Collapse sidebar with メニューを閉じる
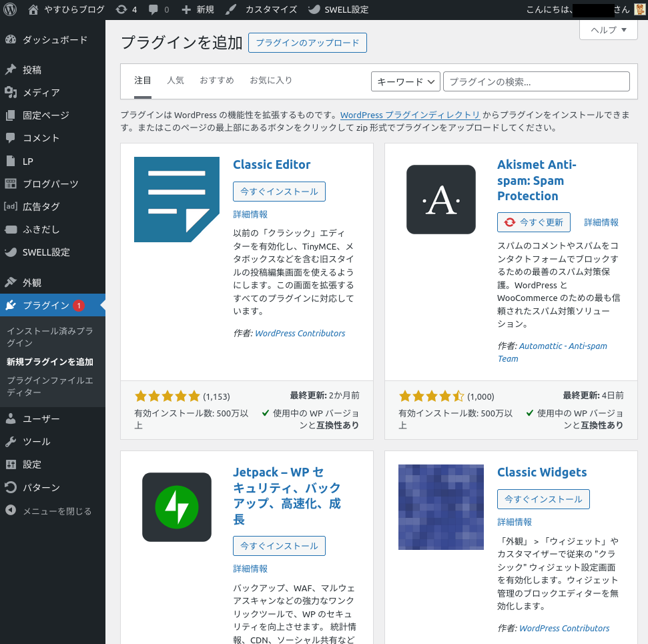 coord(57,511)
